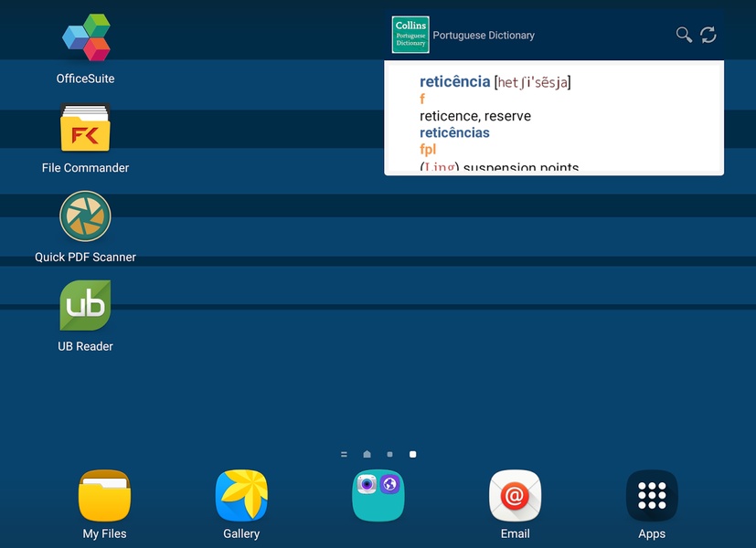Refresh the Portuguese Dictionary widget word
The image size is (756, 548).
tap(708, 35)
